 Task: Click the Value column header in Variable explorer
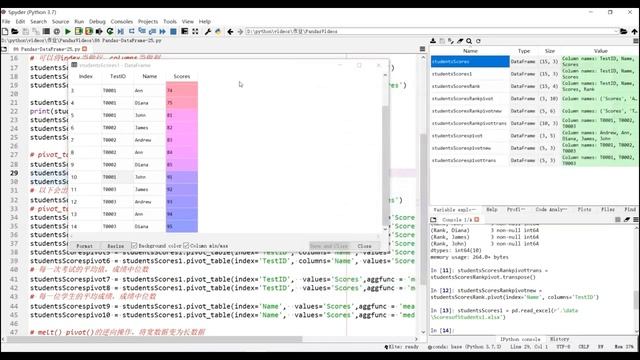click(600, 51)
